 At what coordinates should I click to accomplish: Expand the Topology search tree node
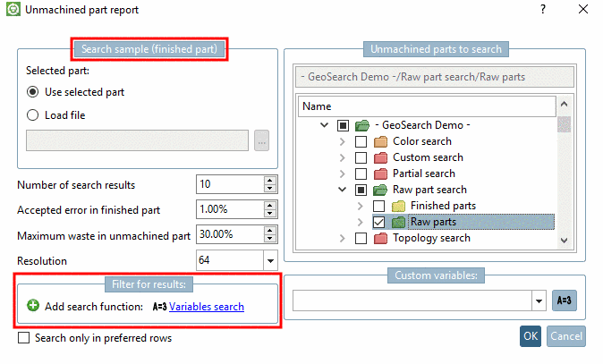point(343,238)
